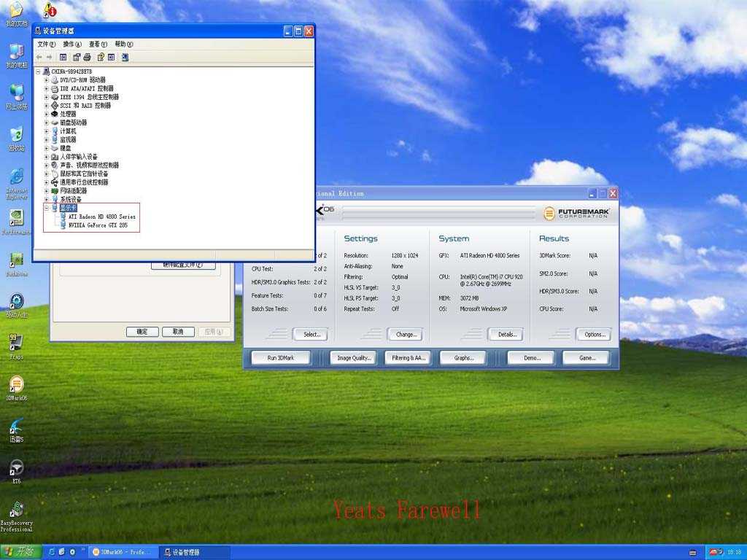Click the Futuremark Corporation logo
Screen dimensions: 747x560
pos(576,213)
